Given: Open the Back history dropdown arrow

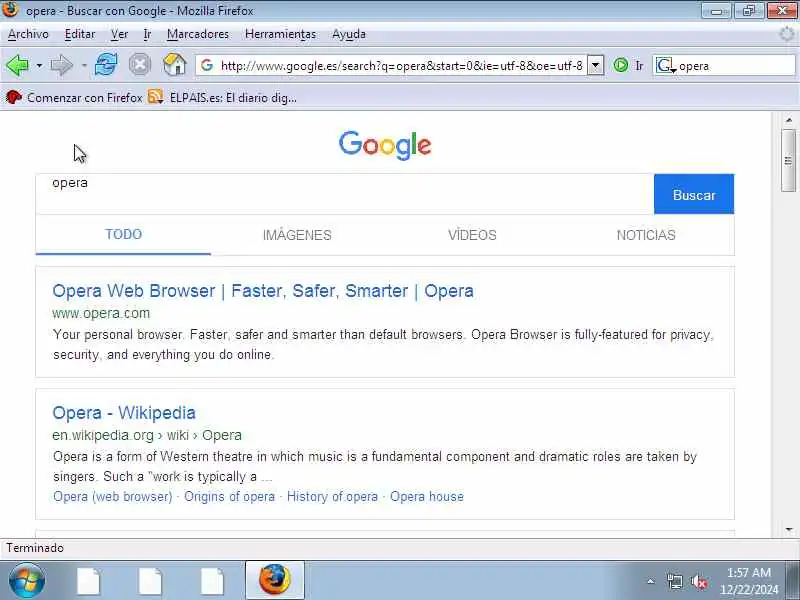Looking at the screenshot, I should (39, 66).
